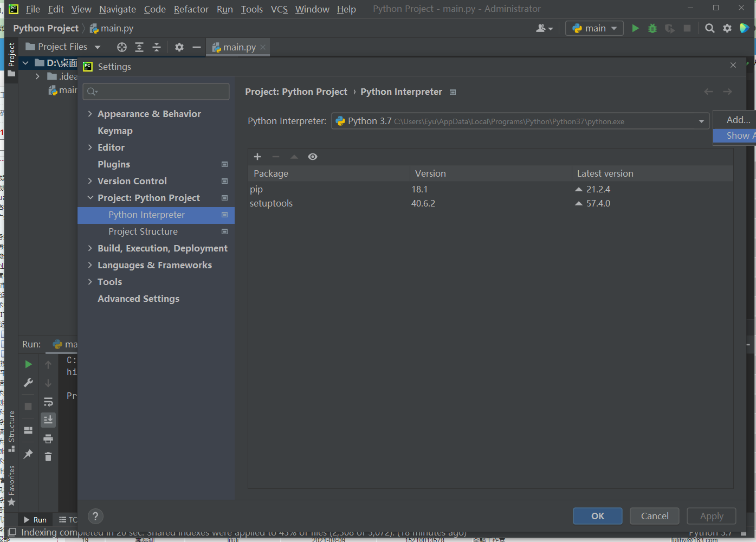The width and height of the screenshot is (756, 542).
Task: Open Project panel options gear
Action: [179, 47]
